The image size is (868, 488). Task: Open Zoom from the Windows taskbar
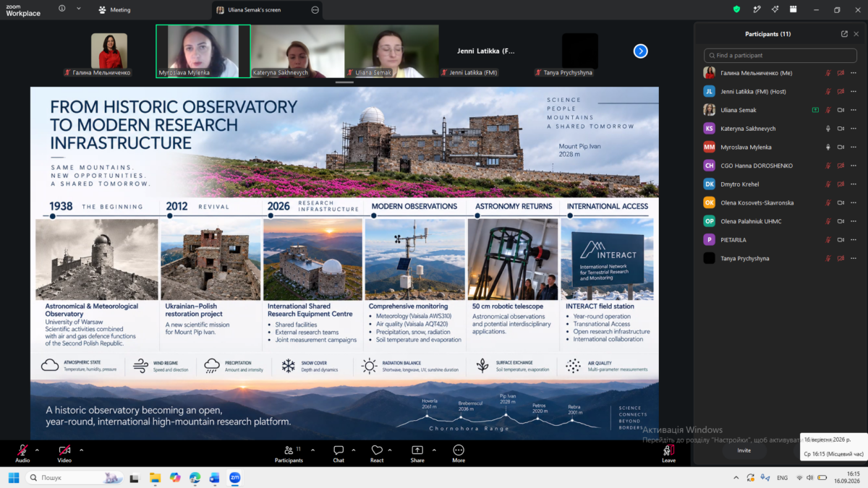coord(234,478)
